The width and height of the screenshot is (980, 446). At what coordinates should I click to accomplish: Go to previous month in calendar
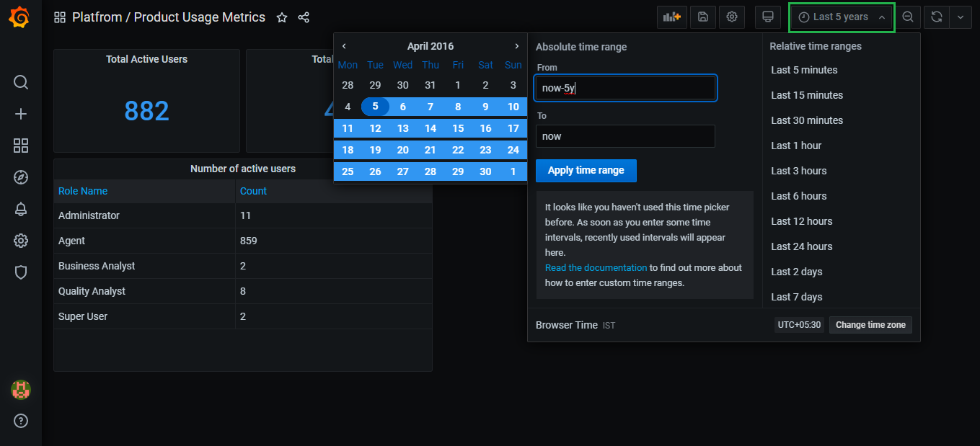pos(344,46)
